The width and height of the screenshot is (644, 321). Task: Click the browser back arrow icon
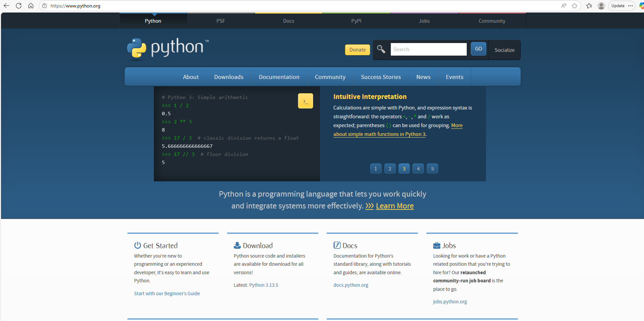6,6
